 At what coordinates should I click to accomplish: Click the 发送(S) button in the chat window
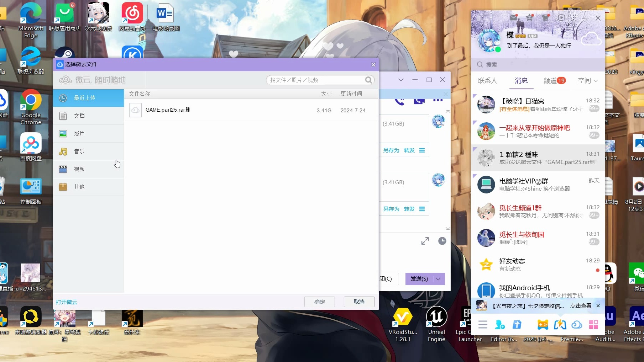click(x=419, y=279)
